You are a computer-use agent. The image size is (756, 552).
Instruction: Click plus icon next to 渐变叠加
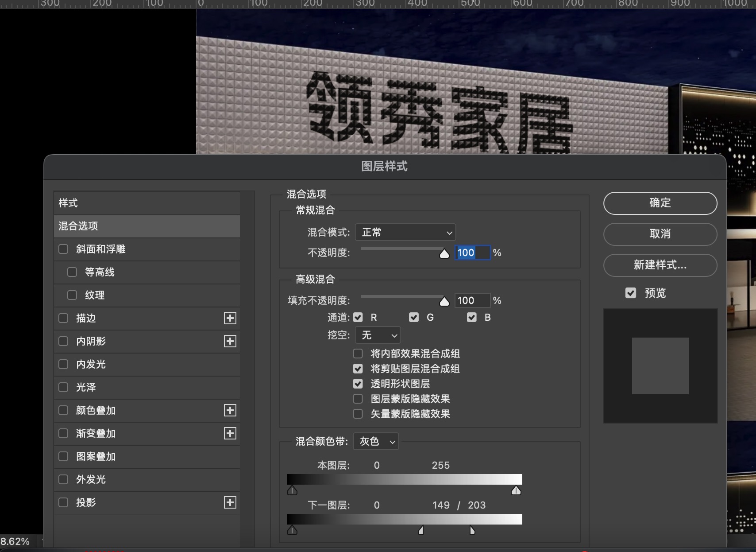click(230, 433)
